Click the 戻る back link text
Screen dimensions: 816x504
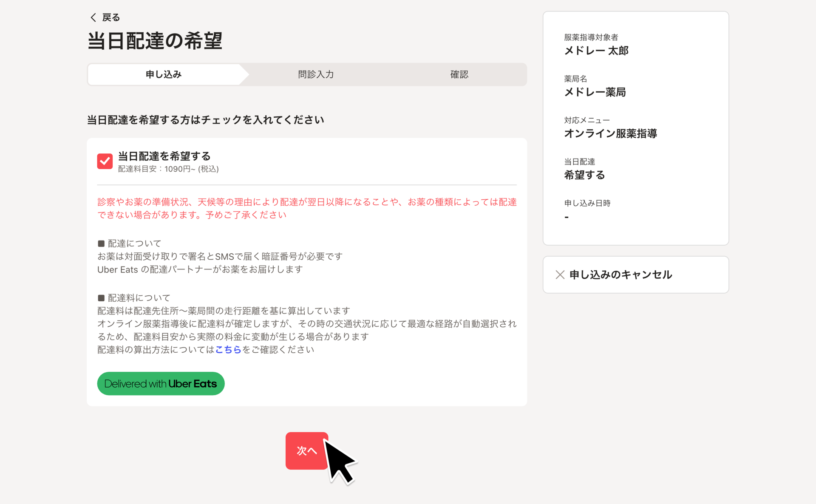click(111, 17)
